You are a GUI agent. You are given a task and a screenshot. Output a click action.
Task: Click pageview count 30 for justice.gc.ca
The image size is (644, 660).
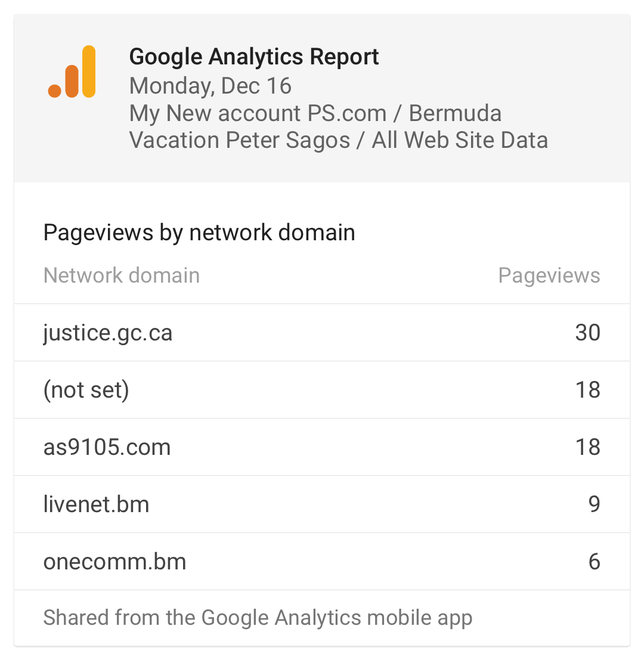(587, 333)
